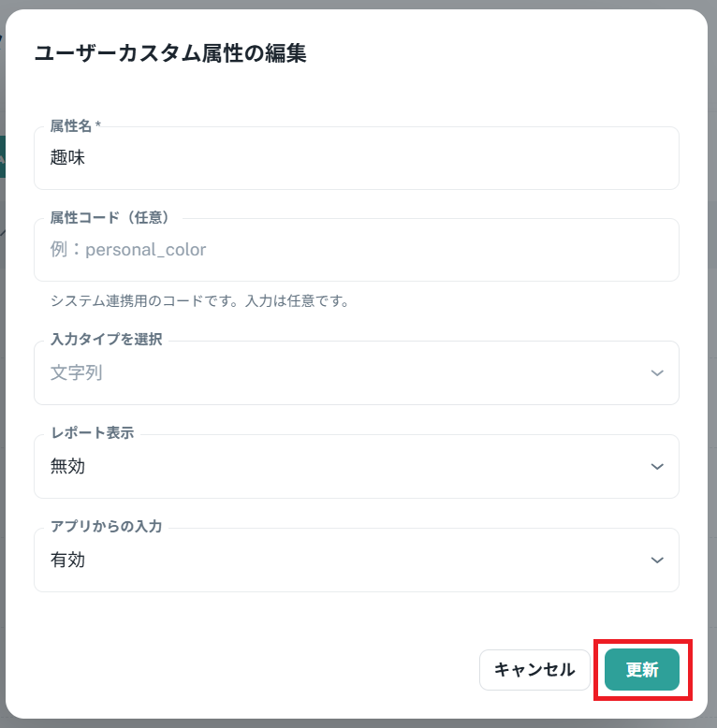Click the chevron arrow in 入力タイプを選択
The width and height of the screenshot is (717, 728).
click(657, 372)
